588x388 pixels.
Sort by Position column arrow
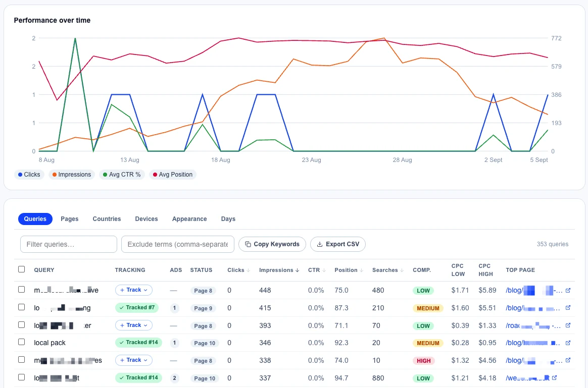362,270
